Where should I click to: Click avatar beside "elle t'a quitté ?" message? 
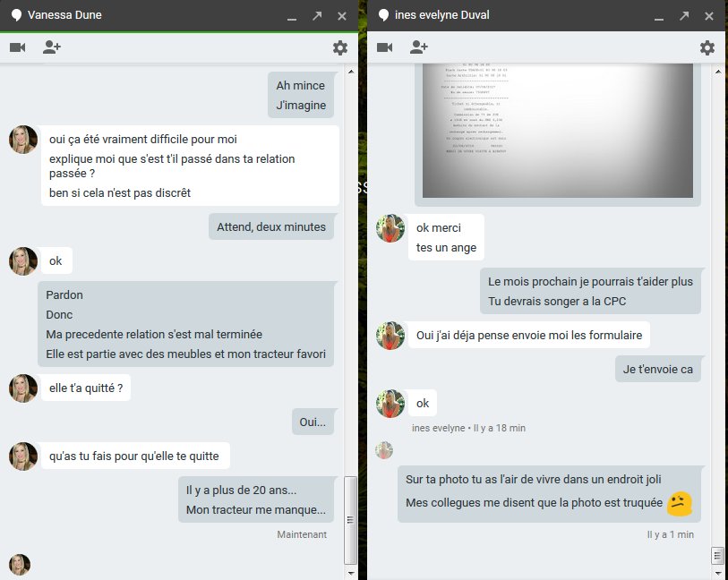pos(23,388)
